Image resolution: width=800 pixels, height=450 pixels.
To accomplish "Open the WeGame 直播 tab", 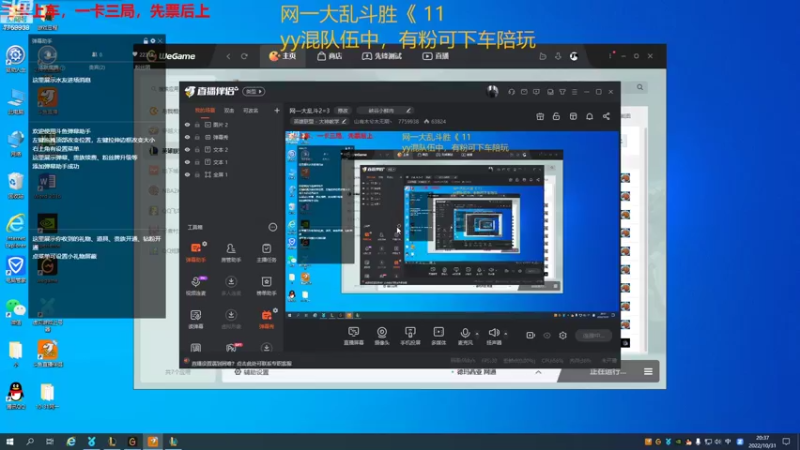I will click(436, 56).
